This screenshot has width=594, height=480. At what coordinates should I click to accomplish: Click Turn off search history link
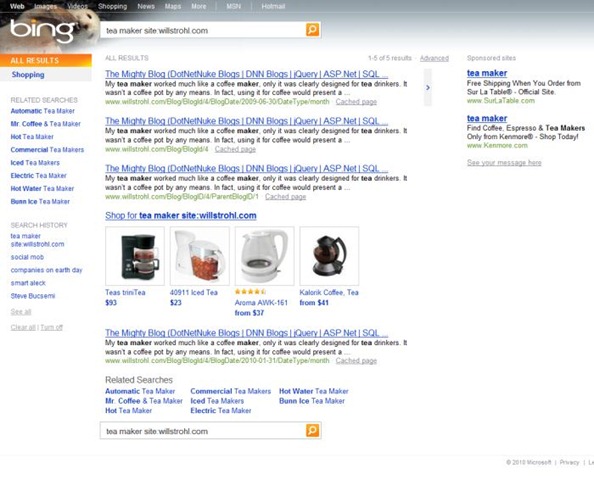point(52,327)
